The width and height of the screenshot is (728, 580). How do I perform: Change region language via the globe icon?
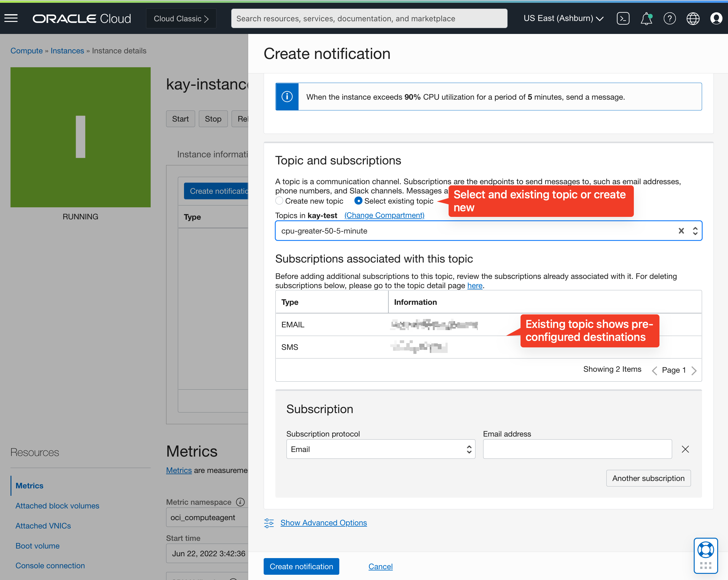pyautogui.click(x=693, y=18)
